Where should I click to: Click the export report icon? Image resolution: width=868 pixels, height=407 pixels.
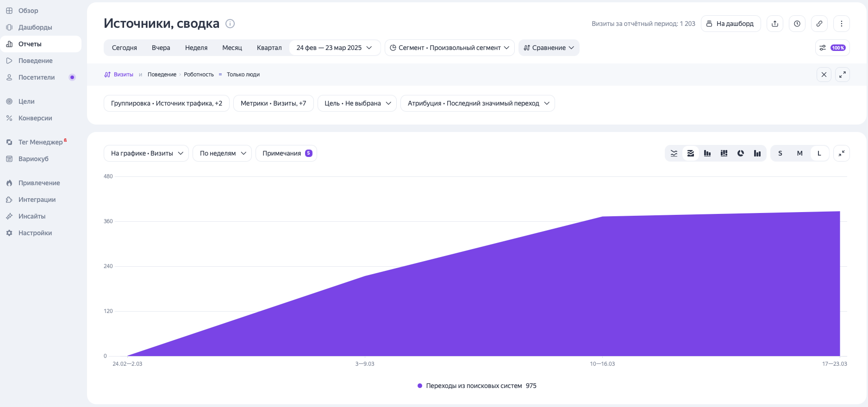[775, 24]
